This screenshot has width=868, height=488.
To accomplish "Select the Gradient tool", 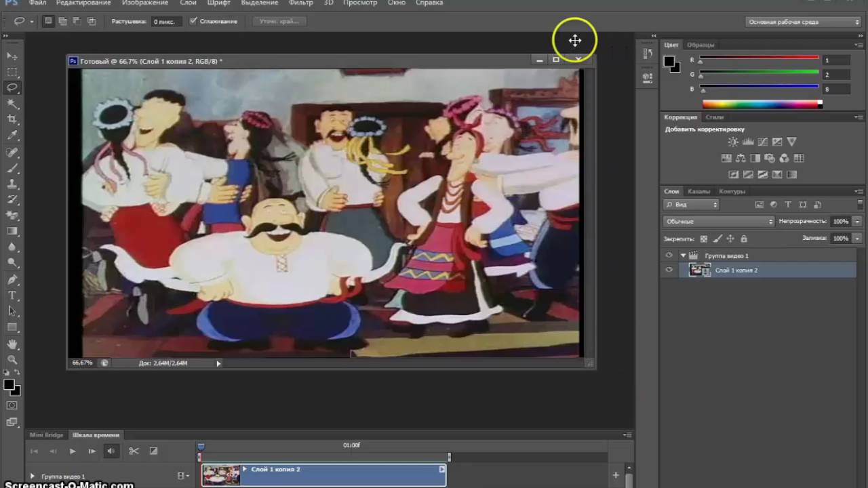I will (x=12, y=231).
